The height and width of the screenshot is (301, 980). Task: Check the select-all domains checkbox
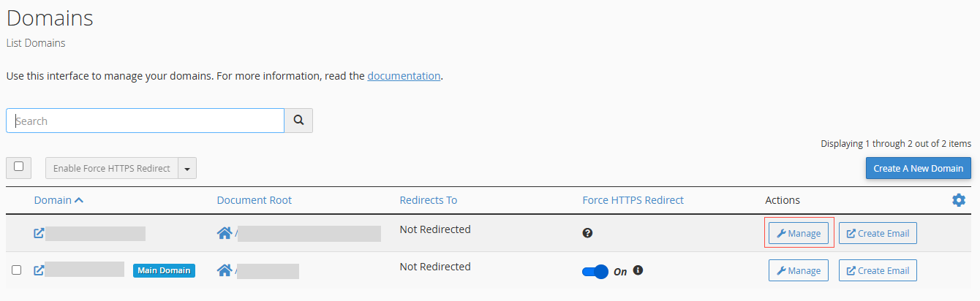(x=18, y=167)
